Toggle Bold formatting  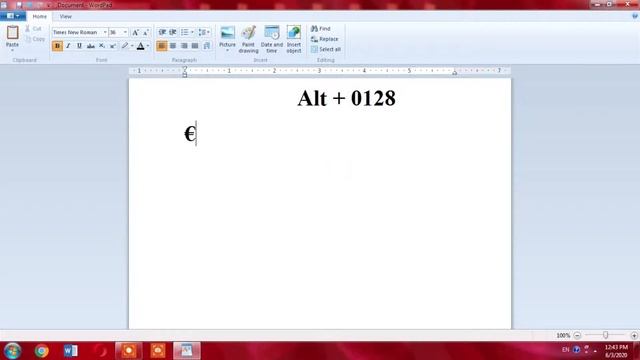coord(57,46)
